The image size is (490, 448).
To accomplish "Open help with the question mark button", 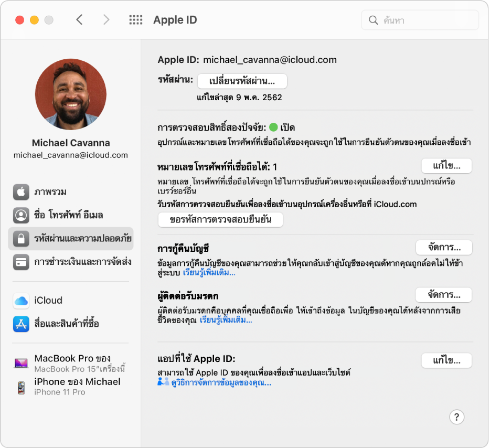I will (x=456, y=417).
